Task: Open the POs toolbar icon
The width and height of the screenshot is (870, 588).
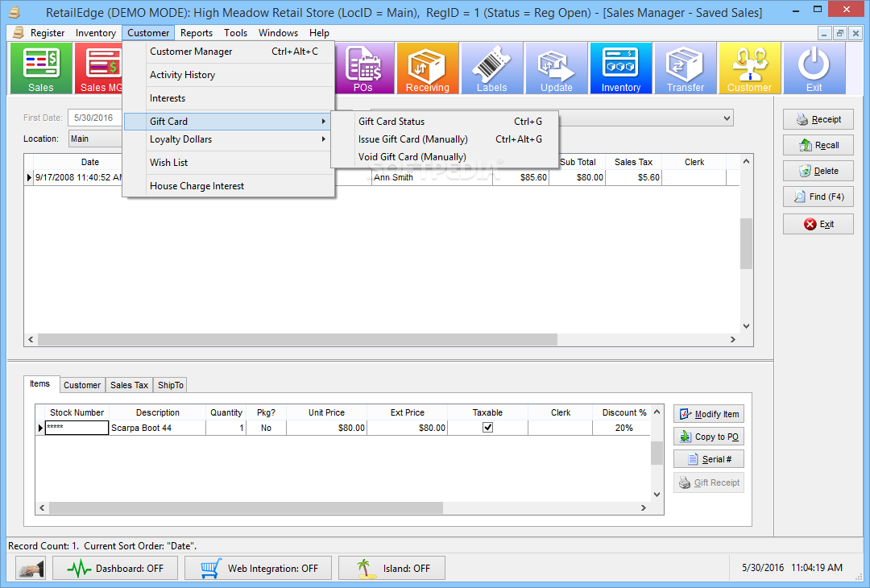Action: [x=363, y=68]
